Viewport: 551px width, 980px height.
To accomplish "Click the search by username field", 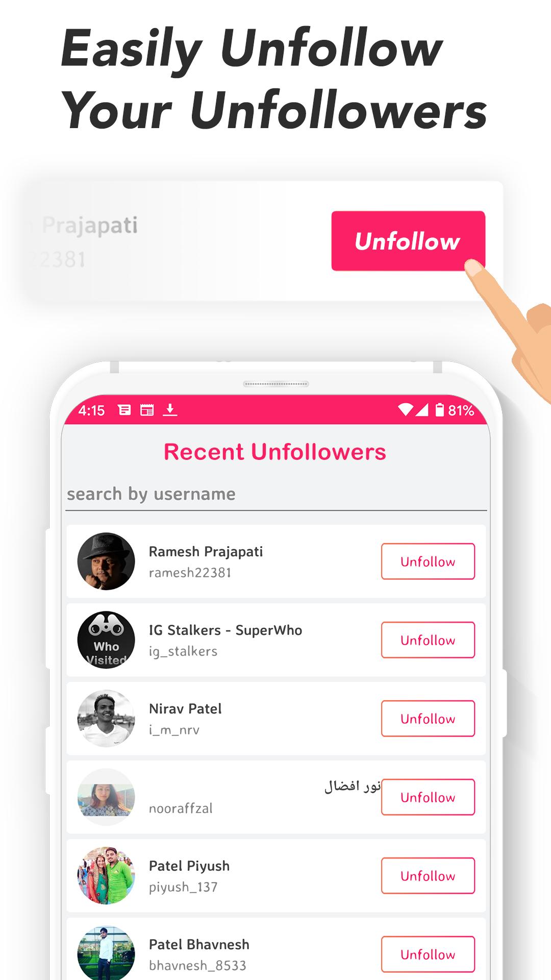I will [x=277, y=495].
